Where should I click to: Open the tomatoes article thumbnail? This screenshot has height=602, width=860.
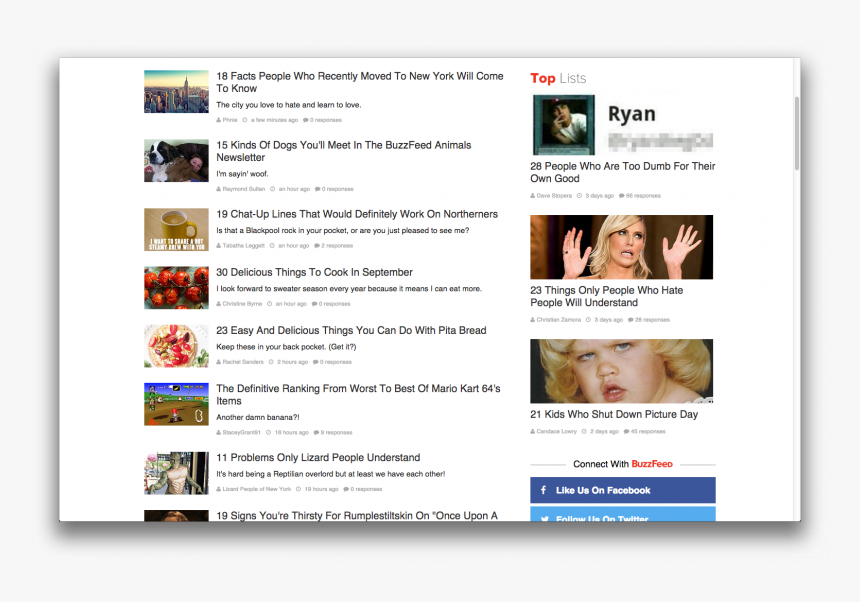(x=176, y=288)
